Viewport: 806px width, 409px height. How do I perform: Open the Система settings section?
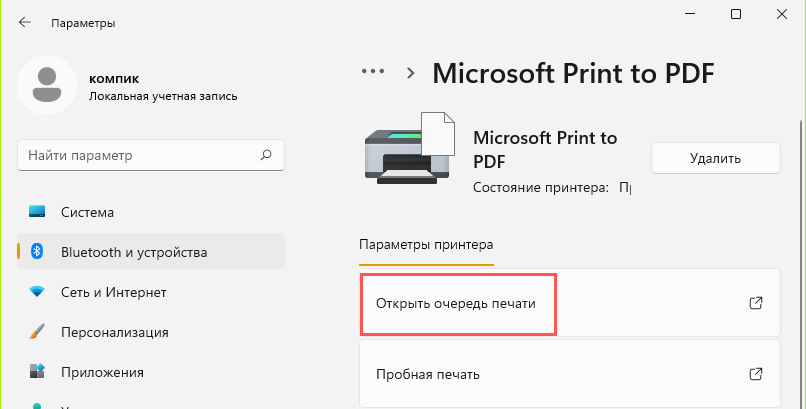(x=87, y=212)
